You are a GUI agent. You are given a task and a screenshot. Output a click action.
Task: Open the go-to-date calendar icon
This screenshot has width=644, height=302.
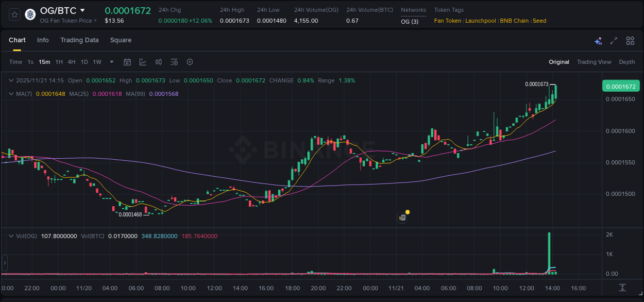coord(127,62)
